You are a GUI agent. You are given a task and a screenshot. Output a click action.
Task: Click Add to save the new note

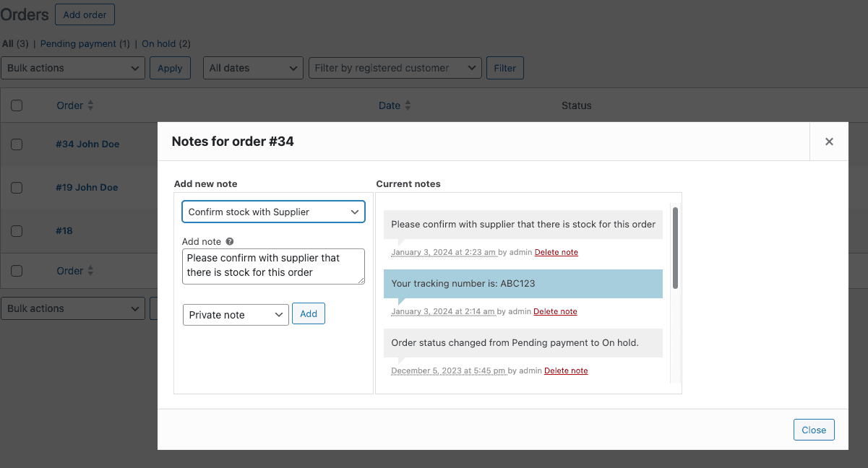tap(309, 313)
